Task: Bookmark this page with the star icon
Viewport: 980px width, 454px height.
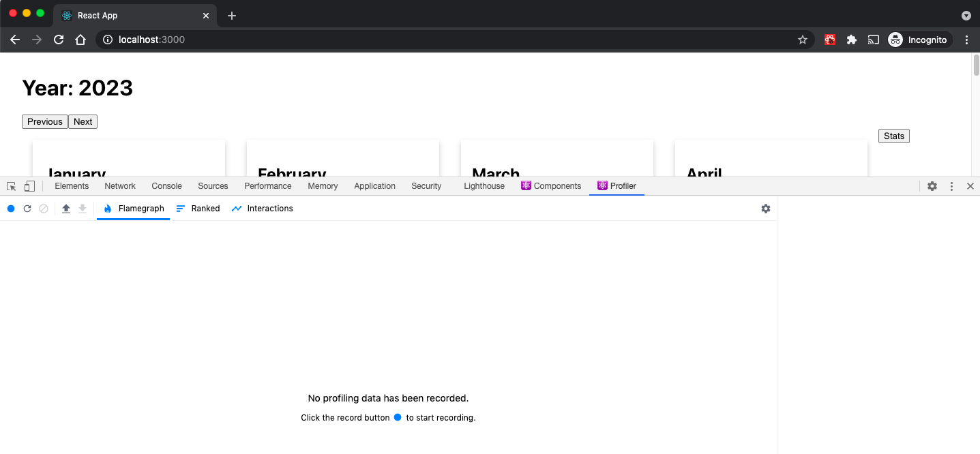Action: point(803,40)
